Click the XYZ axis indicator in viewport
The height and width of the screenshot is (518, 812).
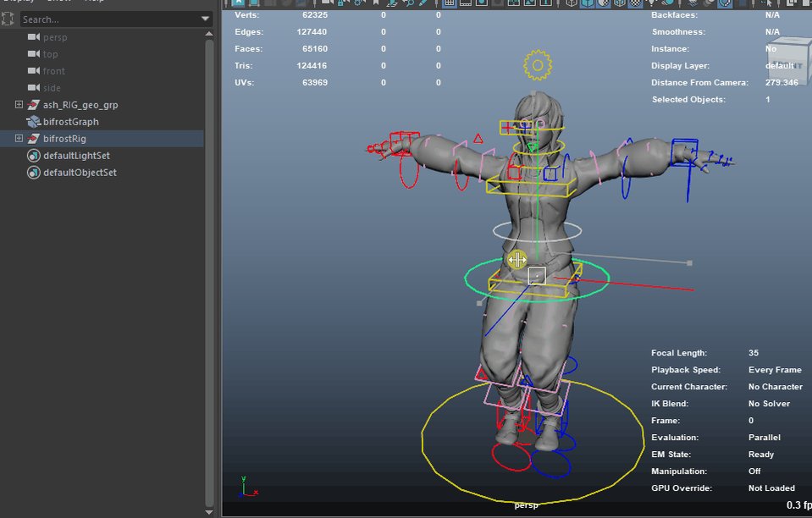[247, 487]
